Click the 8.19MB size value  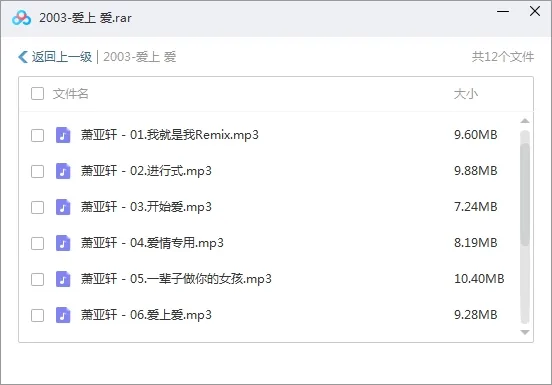(476, 243)
